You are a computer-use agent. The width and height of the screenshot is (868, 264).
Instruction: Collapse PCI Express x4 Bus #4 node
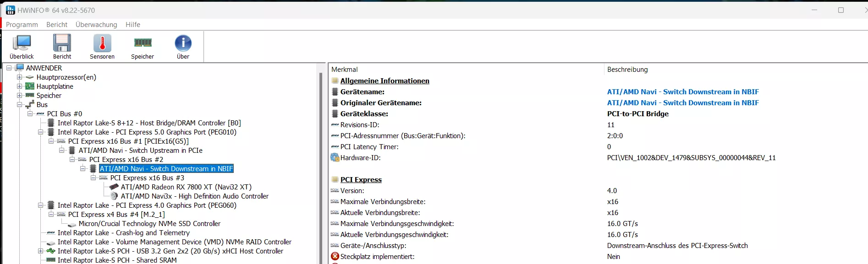51,214
